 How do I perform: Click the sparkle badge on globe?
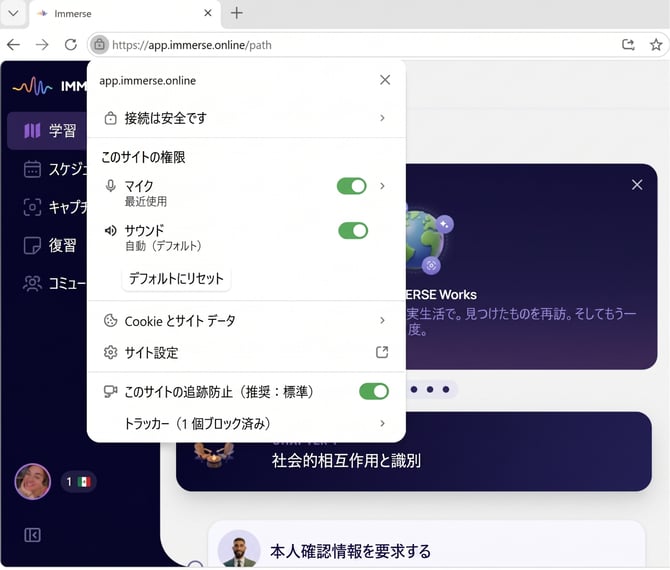[444, 223]
